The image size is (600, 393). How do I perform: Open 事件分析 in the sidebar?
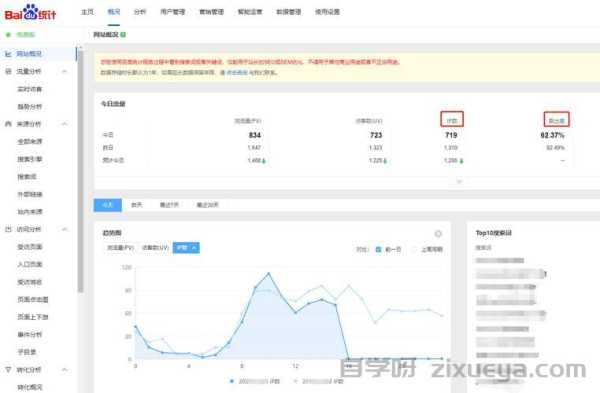click(30, 334)
